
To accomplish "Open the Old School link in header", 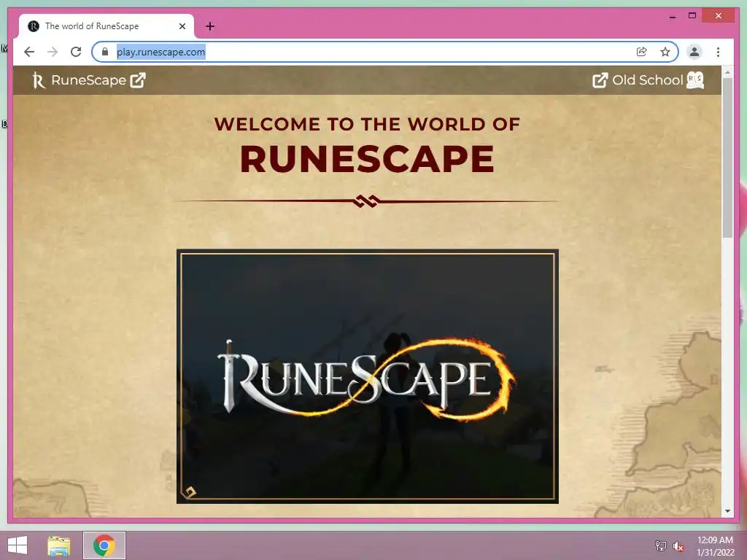I will [648, 80].
